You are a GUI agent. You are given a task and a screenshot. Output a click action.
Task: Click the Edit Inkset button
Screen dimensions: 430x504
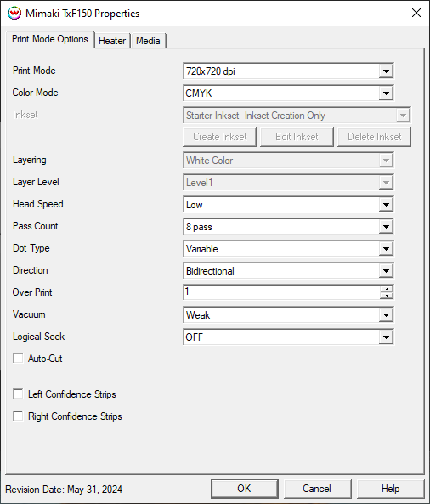(x=297, y=137)
